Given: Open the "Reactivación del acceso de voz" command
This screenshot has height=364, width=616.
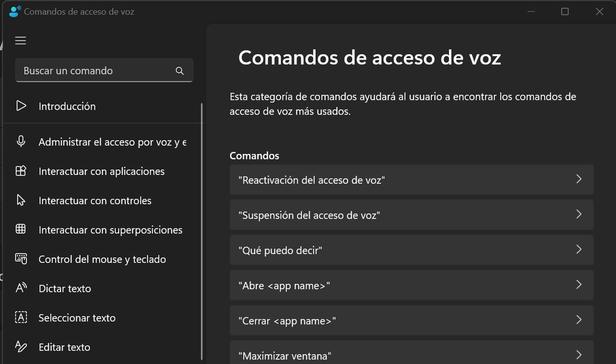Looking at the screenshot, I should (411, 180).
